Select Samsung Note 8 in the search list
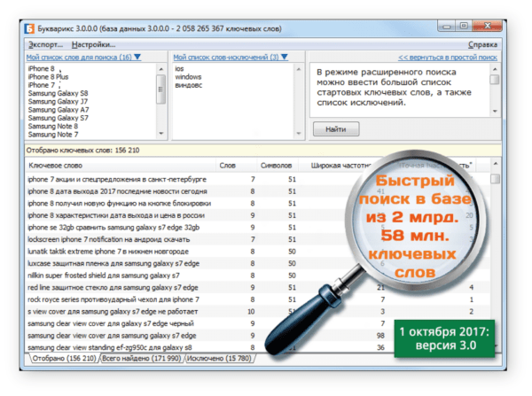The height and width of the screenshot is (396, 532). pyautogui.click(x=53, y=126)
